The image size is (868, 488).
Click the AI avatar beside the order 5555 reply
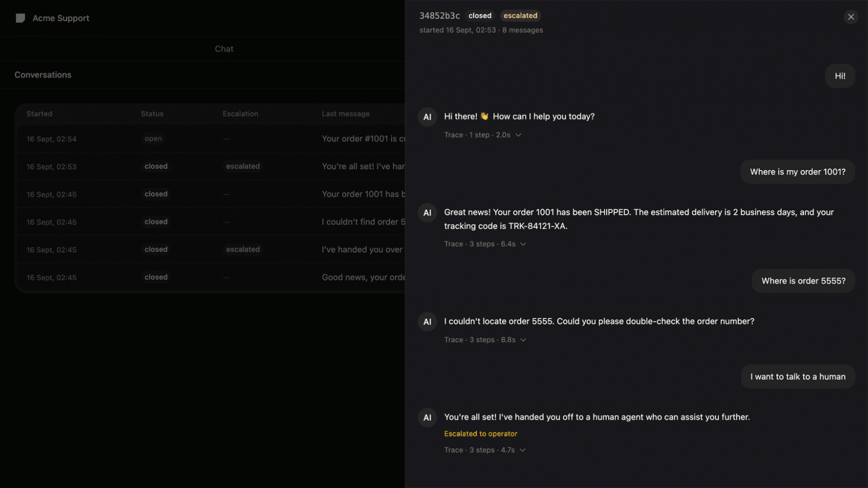coord(427,322)
